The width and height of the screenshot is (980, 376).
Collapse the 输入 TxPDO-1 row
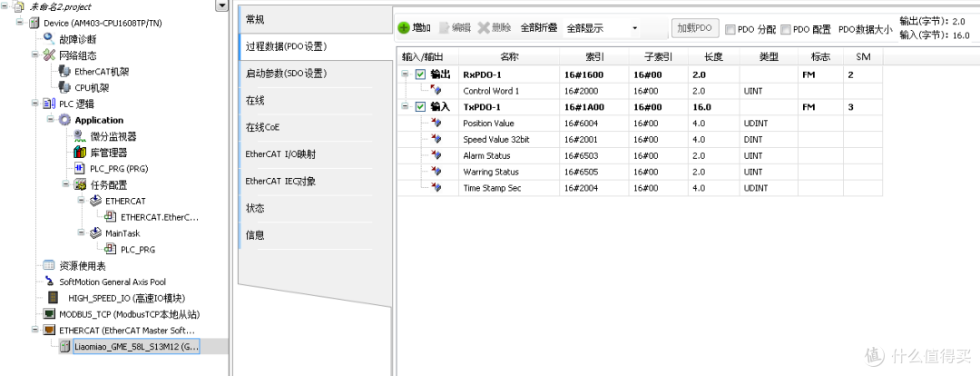pos(405,107)
